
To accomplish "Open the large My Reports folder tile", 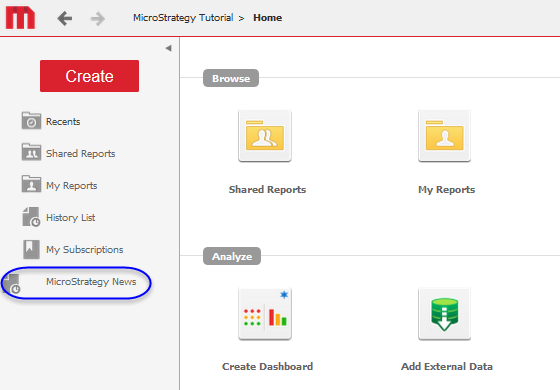I will [x=444, y=136].
